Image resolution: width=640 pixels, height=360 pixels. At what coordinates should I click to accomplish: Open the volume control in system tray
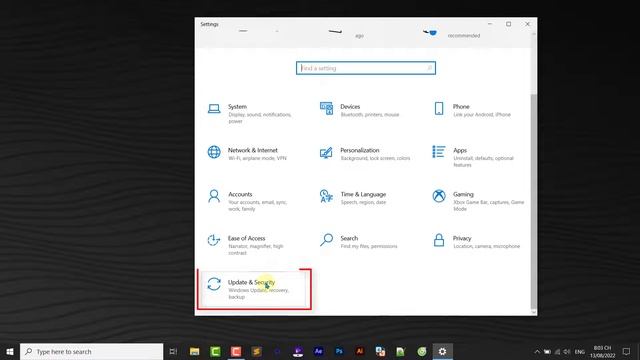(567, 352)
